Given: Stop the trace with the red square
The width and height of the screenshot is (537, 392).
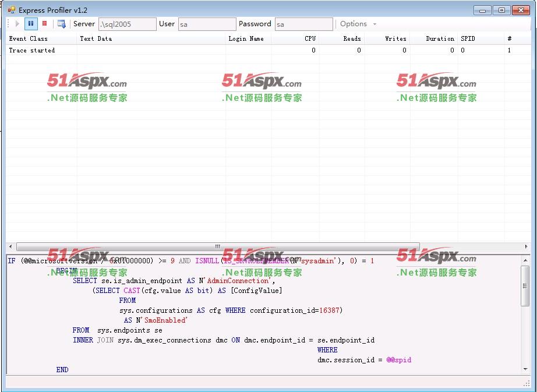Looking at the screenshot, I should coord(44,23).
